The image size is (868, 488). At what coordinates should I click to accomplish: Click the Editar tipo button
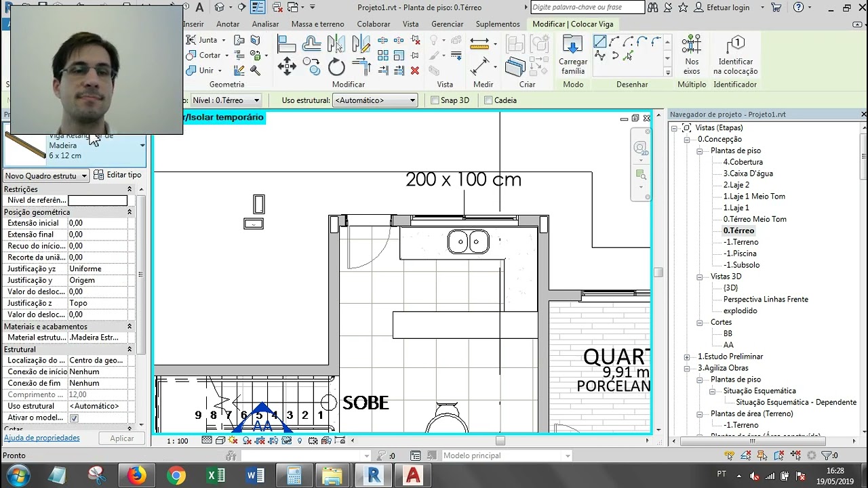click(117, 175)
